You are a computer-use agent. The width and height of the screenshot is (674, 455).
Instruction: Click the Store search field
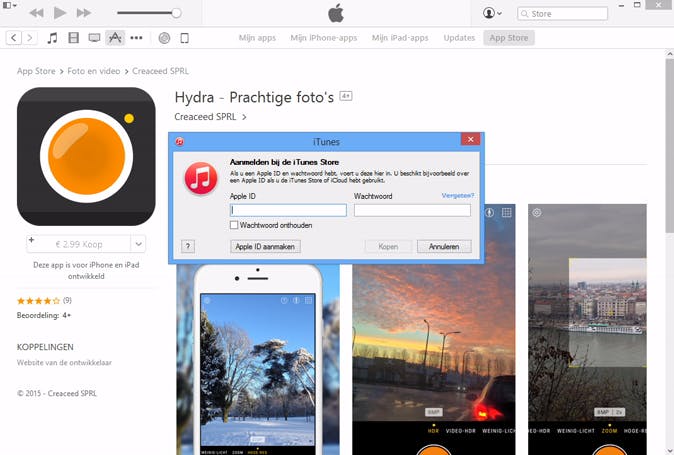[x=563, y=14]
